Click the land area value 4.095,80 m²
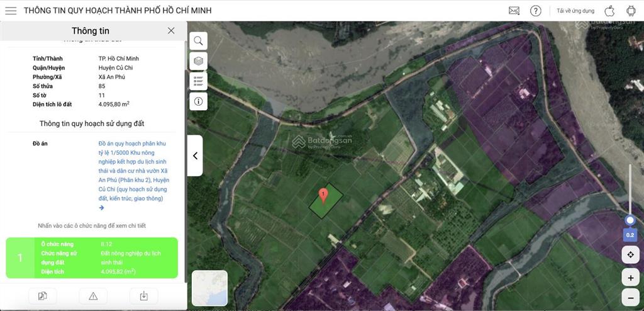Image resolution: width=644 pixels, height=311 pixels. [114, 104]
